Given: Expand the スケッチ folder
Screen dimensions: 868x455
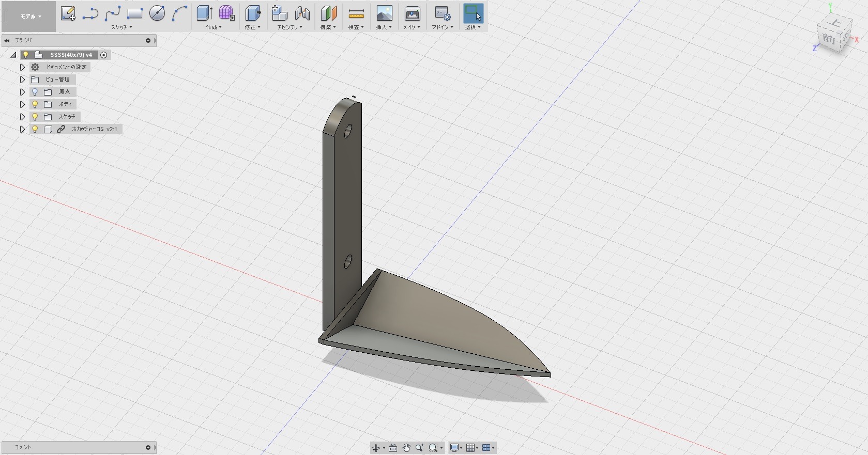Looking at the screenshot, I should (22, 117).
